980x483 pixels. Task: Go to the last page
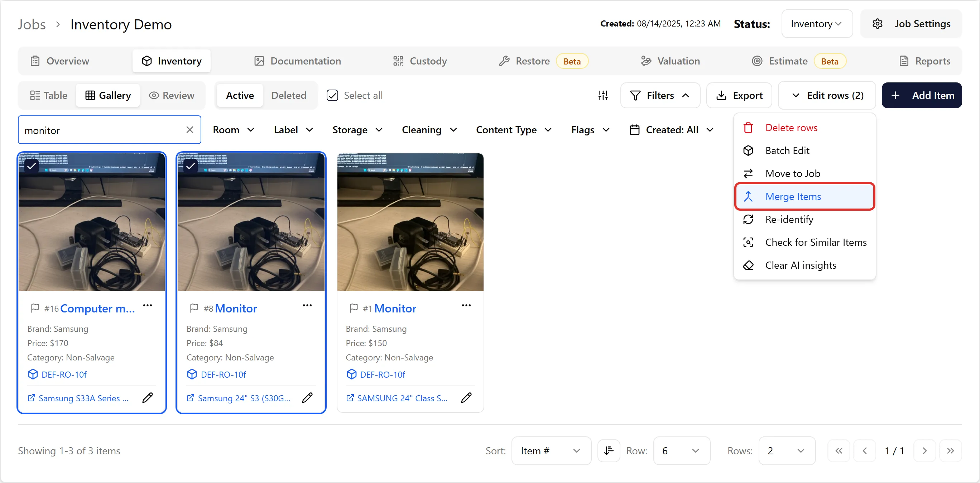tap(950, 451)
